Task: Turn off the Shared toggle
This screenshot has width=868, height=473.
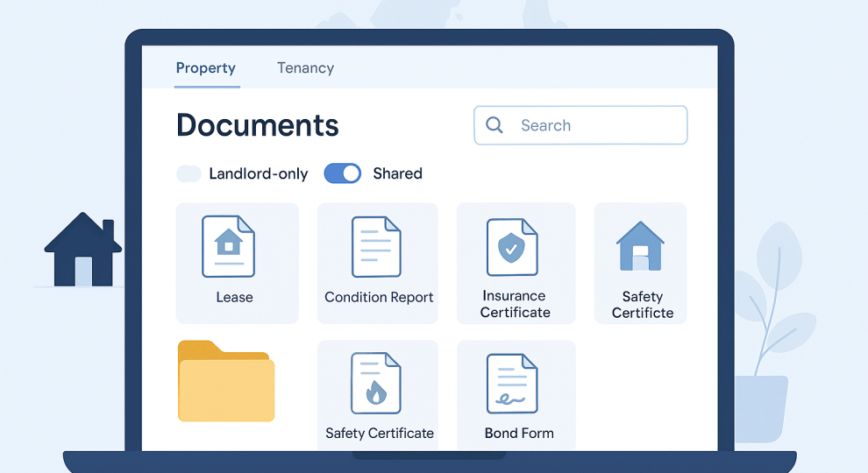Action: 343,173
